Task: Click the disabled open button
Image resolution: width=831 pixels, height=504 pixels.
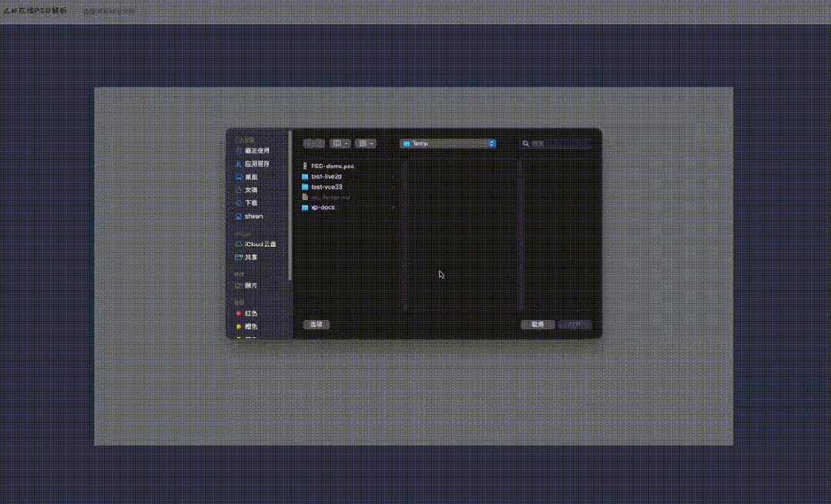Action: pyautogui.click(x=575, y=325)
